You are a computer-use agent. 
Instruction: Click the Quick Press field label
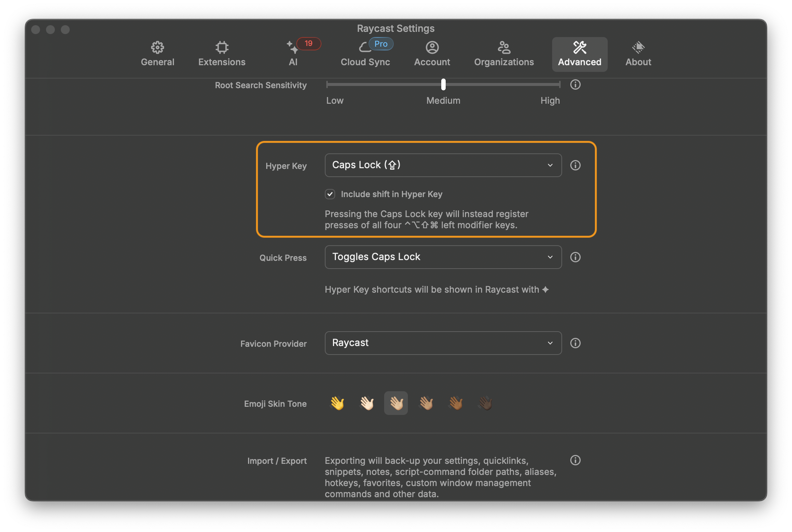click(x=283, y=258)
